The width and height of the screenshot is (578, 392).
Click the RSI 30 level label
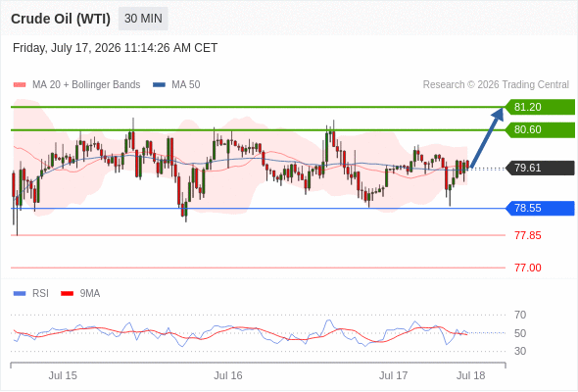pos(520,351)
